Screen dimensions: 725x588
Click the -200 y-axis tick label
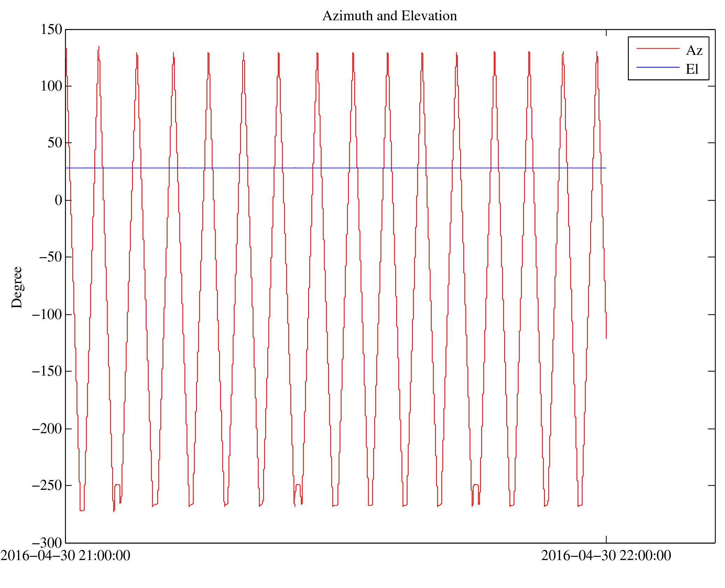click(x=46, y=429)
